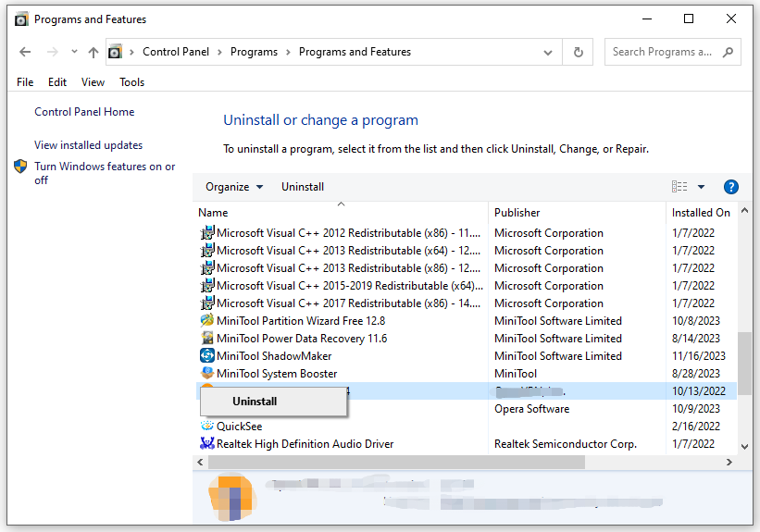The width and height of the screenshot is (760, 532).
Task: Click the MiniTool System Booster icon
Action: click(x=207, y=373)
